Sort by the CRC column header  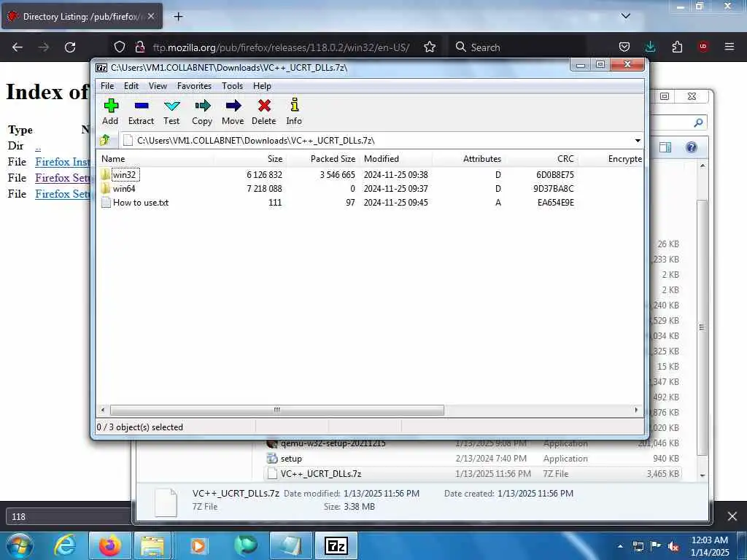(542, 158)
